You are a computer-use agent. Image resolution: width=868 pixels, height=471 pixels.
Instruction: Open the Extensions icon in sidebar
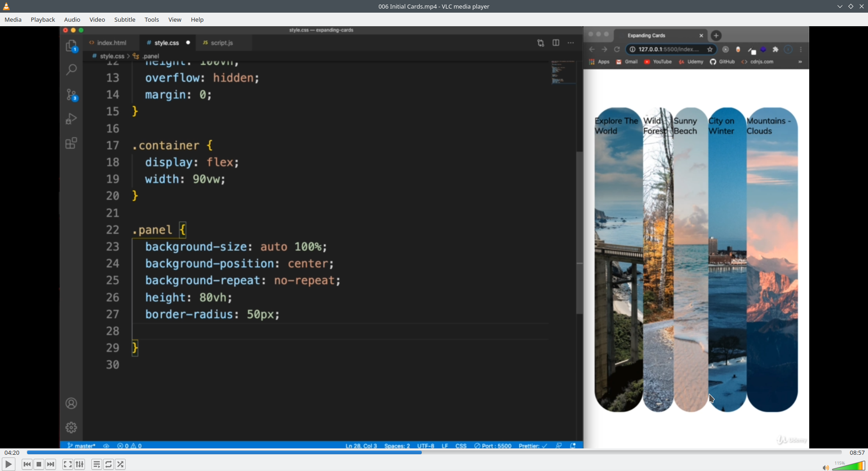[71, 143]
